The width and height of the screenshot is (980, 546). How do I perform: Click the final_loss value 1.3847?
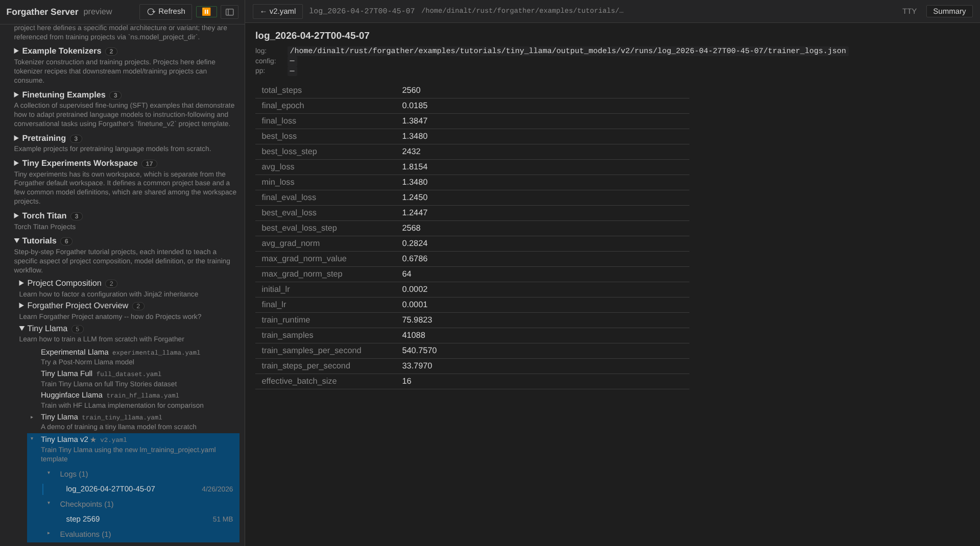pos(415,121)
